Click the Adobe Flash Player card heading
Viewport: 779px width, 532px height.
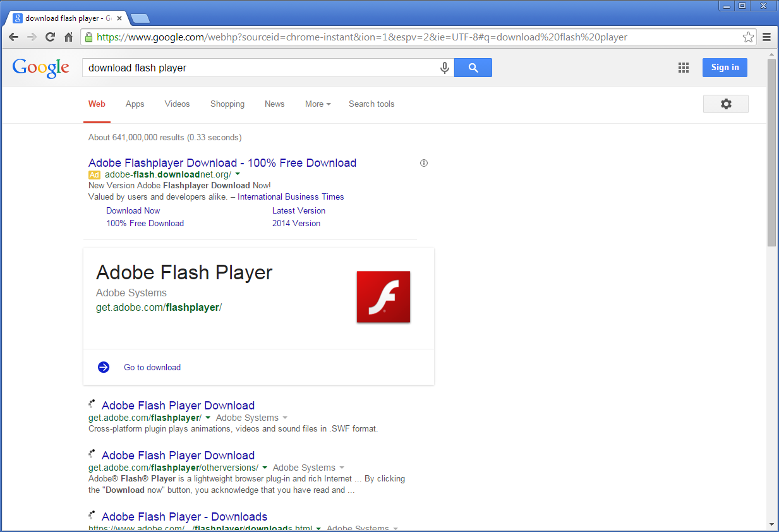pos(184,272)
